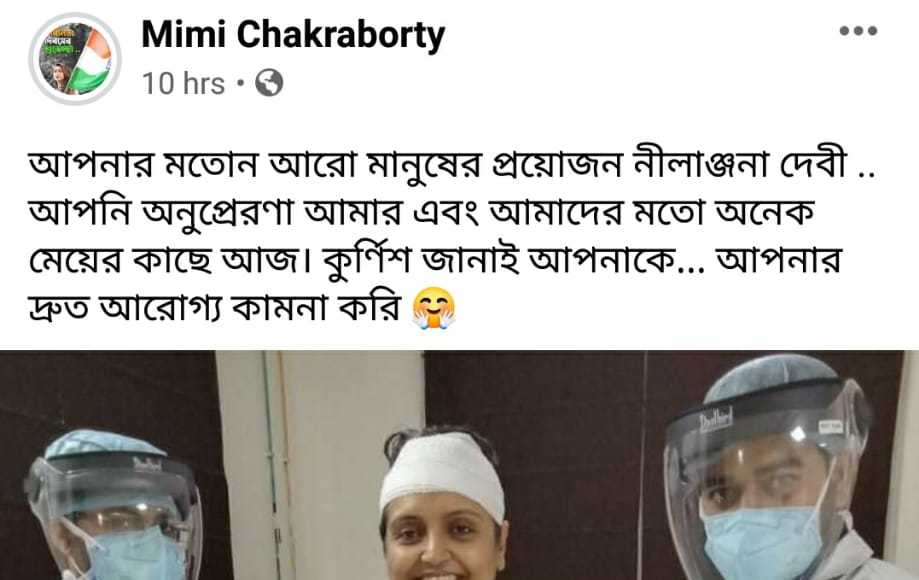Select the Mimi Chakraborty name link
919x580 pixels.
click(x=293, y=35)
